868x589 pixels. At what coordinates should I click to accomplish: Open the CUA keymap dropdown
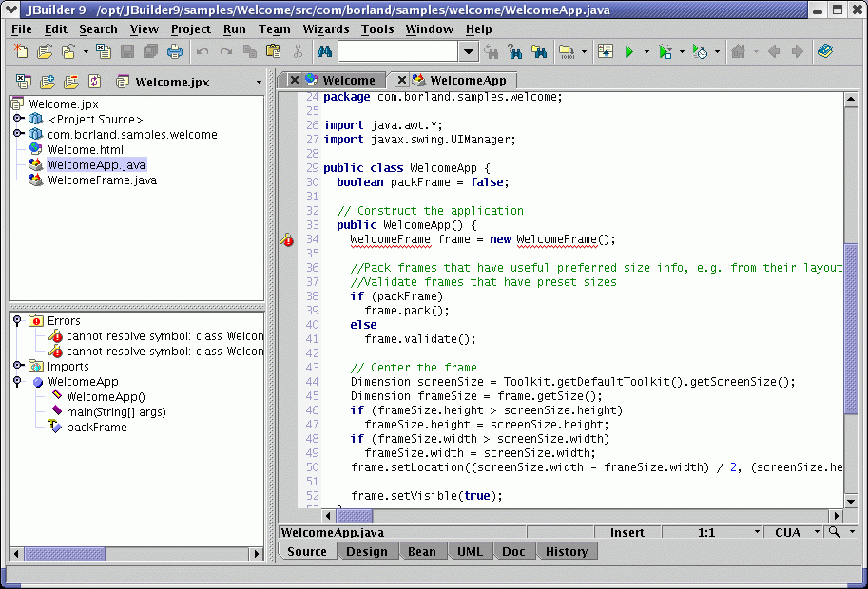click(x=815, y=533)
